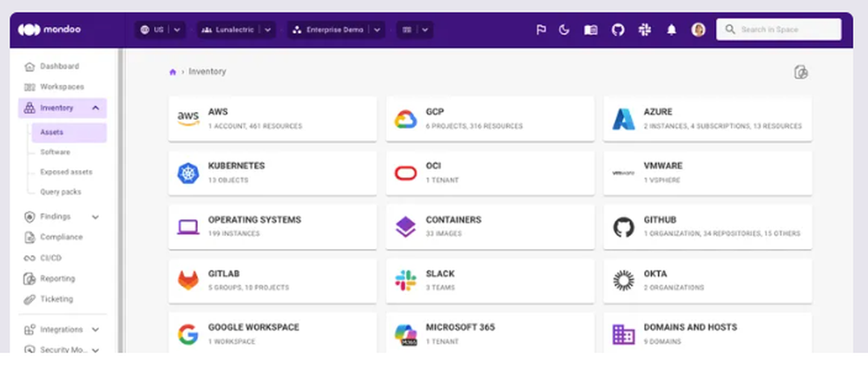This screenshot has height=380, width=868.
Task: Click the Compliance document icon
Action: [30, 237]
